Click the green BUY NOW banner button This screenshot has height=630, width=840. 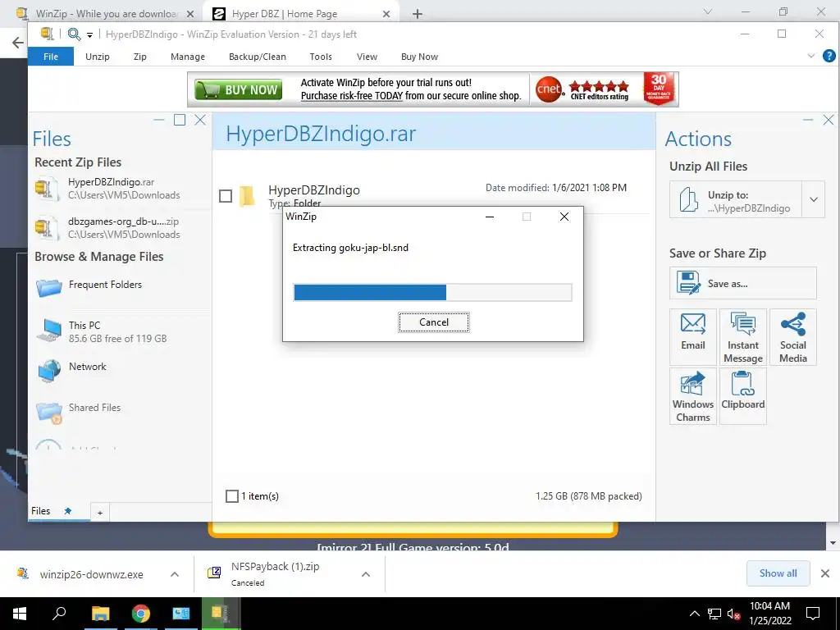(x=238, y=89)
